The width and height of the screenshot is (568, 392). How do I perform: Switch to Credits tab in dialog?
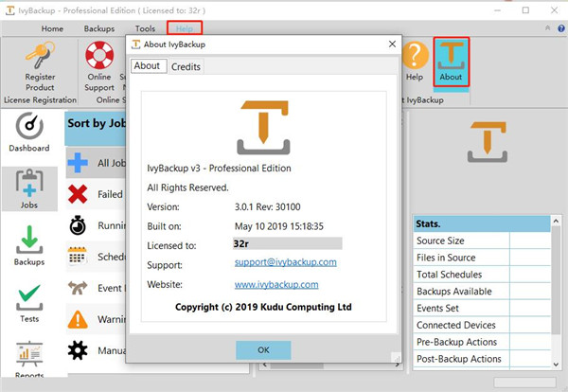click(x=186, y=66)
